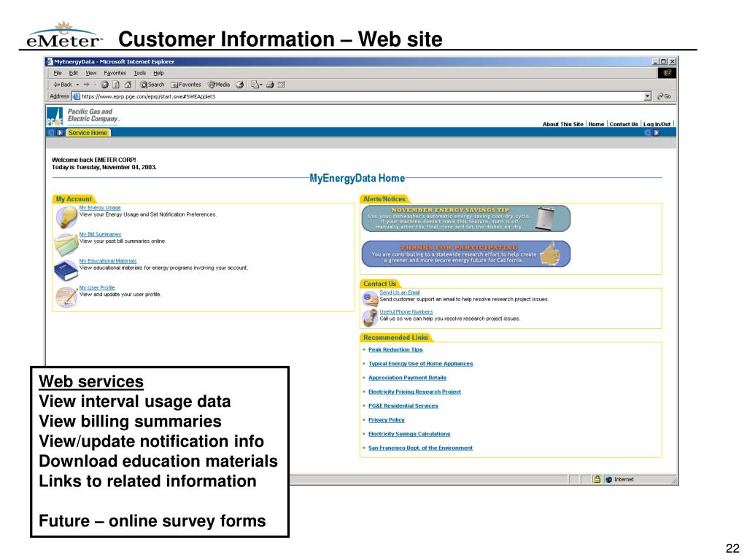Screen dimensions: 747x560
Task: Click the My Account section heading
Action: point(74,199)
